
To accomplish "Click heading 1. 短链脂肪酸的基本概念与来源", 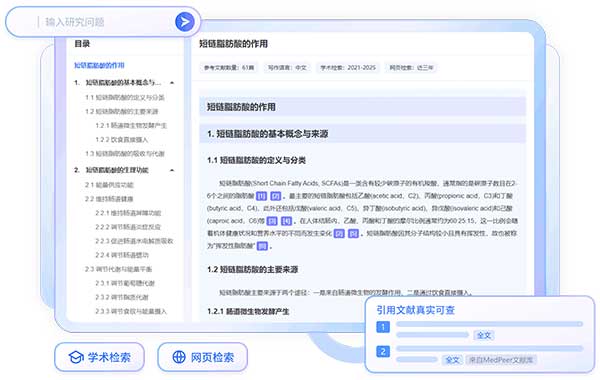I will [362, 134].
